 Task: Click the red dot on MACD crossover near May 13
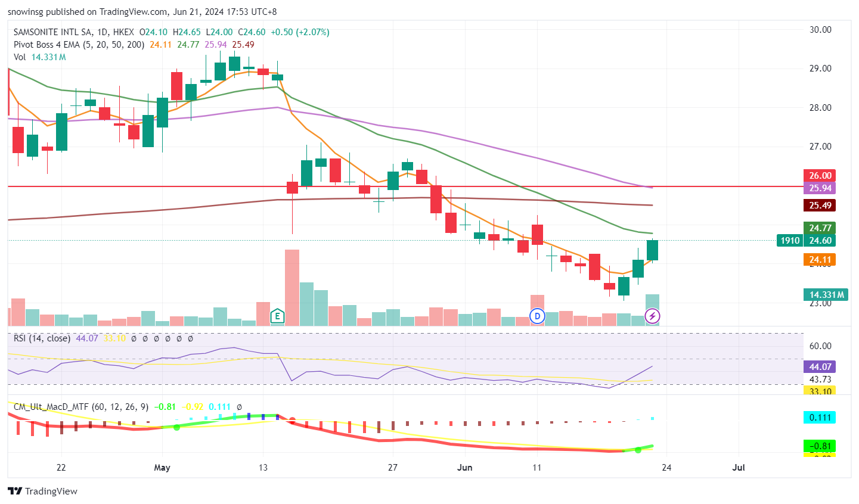[292, 421]
